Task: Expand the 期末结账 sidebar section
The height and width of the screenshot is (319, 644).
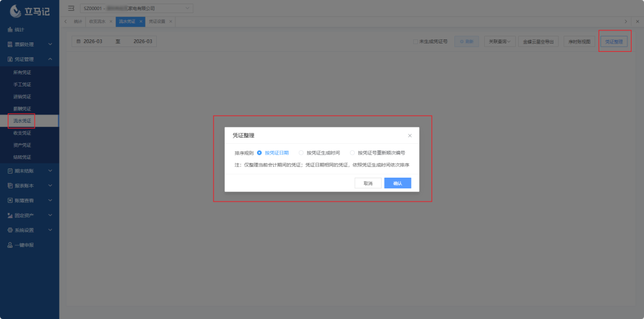Action: point(29,171)
